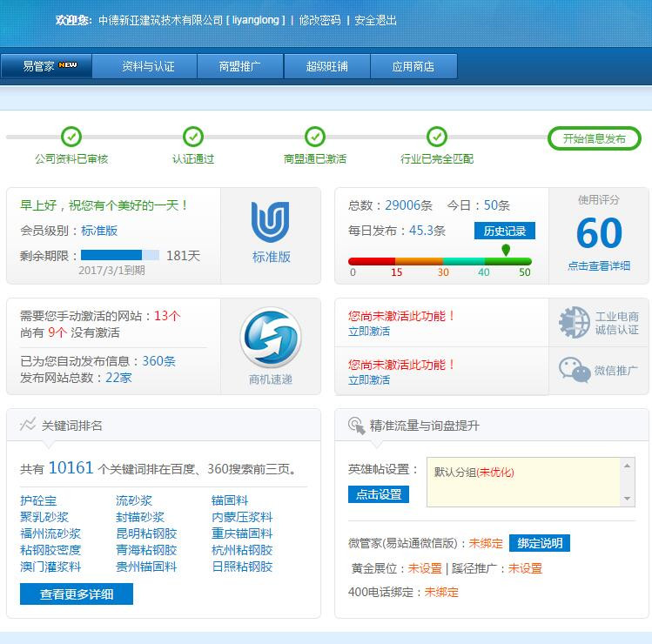This screenshot has height=644, width=652.
Task: Open the 应用商店 tab
Action: click(x=413, y=66)
